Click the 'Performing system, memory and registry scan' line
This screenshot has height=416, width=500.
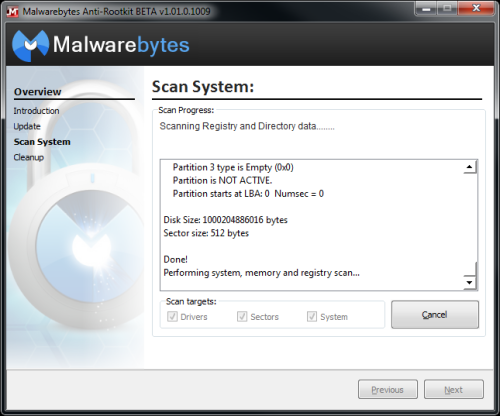(261, 273)
